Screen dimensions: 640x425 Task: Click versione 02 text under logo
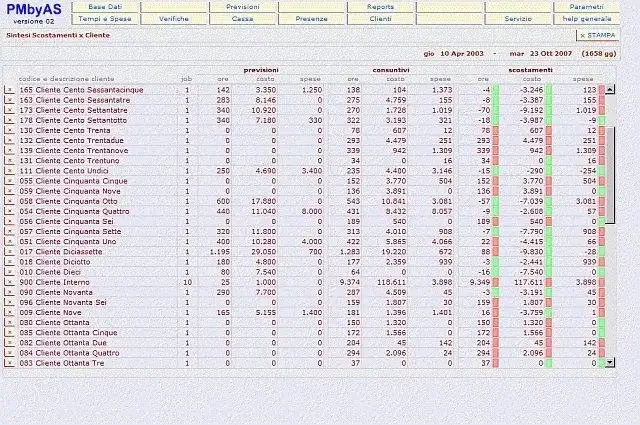pyautogui.click(x=33, y=21)
